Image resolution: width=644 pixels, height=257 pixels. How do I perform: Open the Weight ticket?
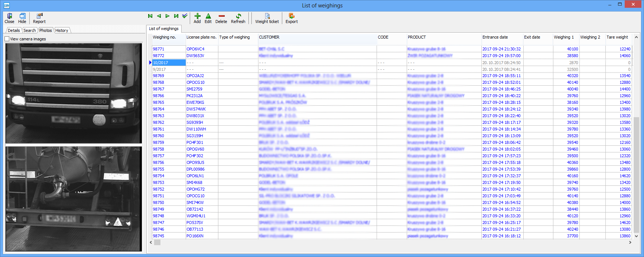(x=267, y=18)
